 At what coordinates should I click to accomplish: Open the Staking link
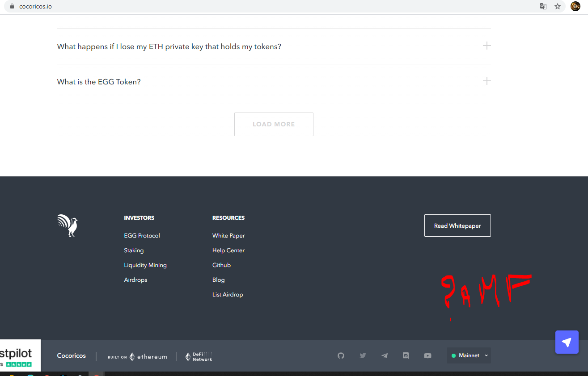[134, 251]
